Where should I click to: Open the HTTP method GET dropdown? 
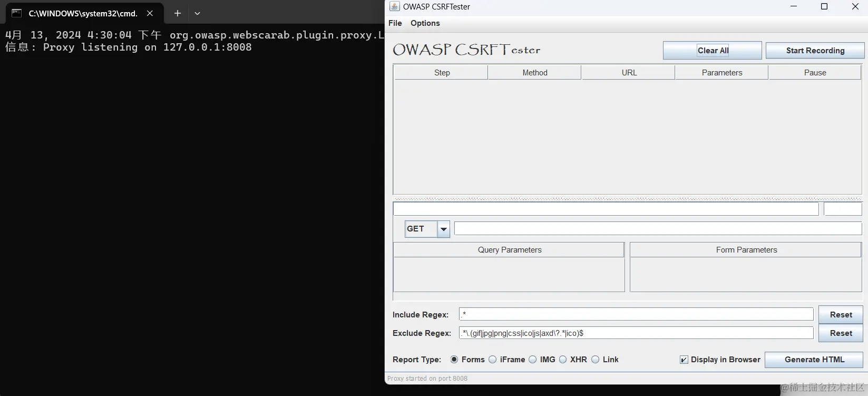[443, 229]
